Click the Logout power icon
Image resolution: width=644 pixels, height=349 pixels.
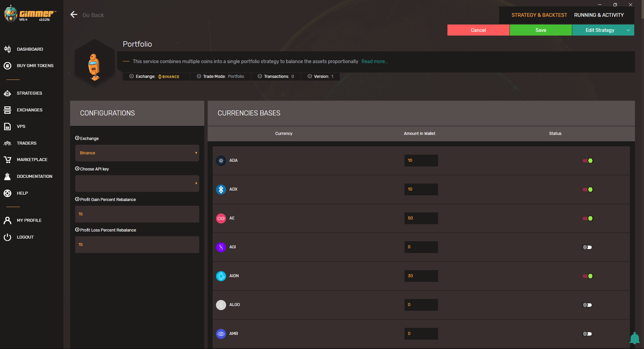click(7, 237)
